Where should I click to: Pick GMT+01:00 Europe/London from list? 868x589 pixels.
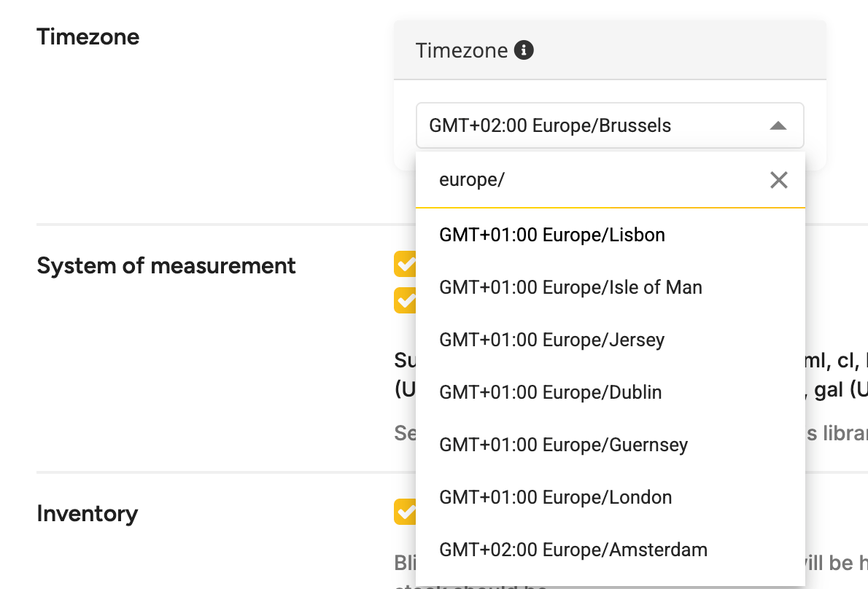point(610,497)
